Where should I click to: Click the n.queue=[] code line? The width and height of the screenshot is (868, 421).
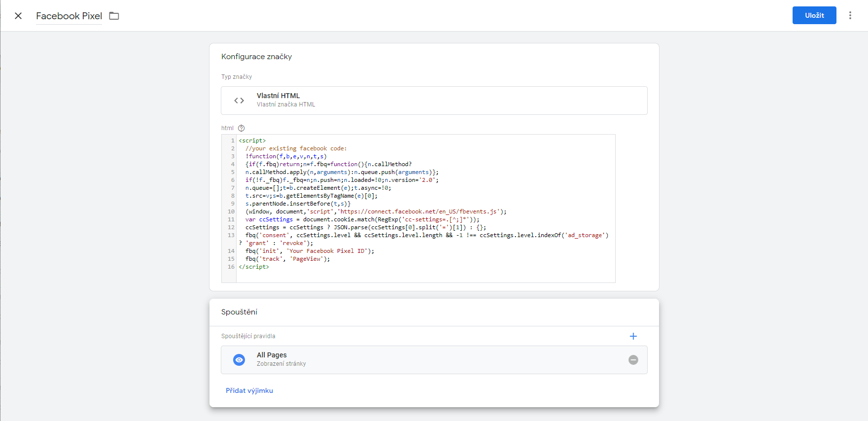click(x=318, y=188)
